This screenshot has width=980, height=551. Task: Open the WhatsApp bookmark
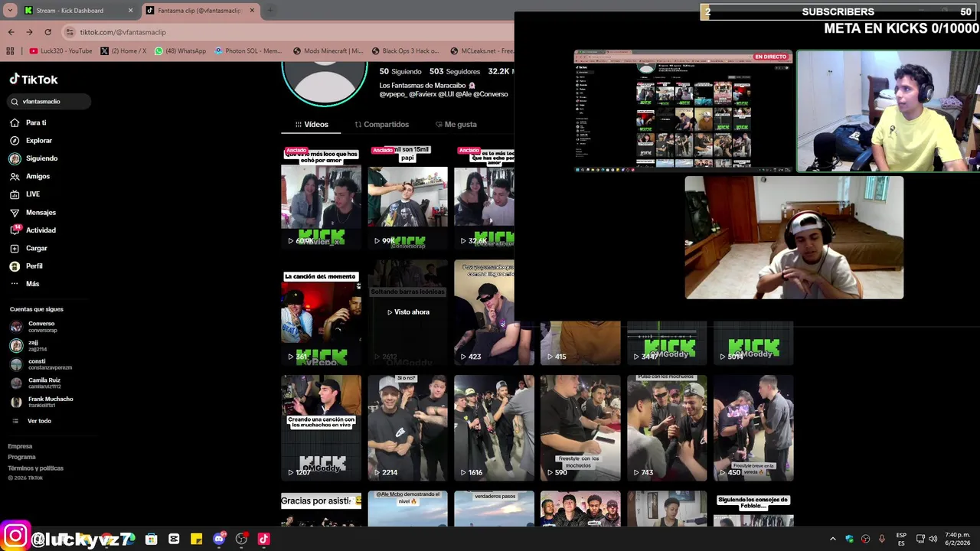pyautogui.click(x=180, y=51)
